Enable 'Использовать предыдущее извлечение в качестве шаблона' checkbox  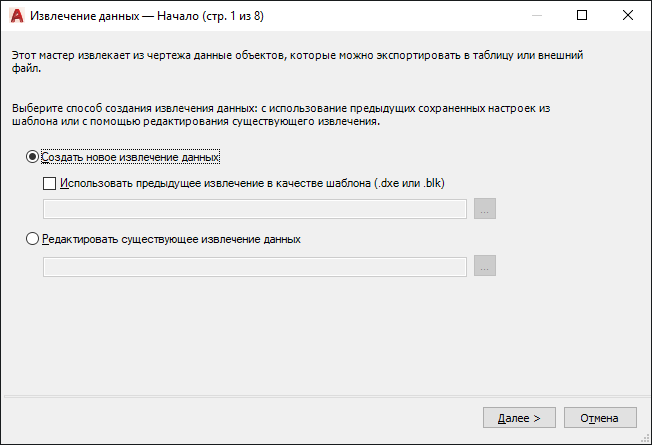[49, 183]
